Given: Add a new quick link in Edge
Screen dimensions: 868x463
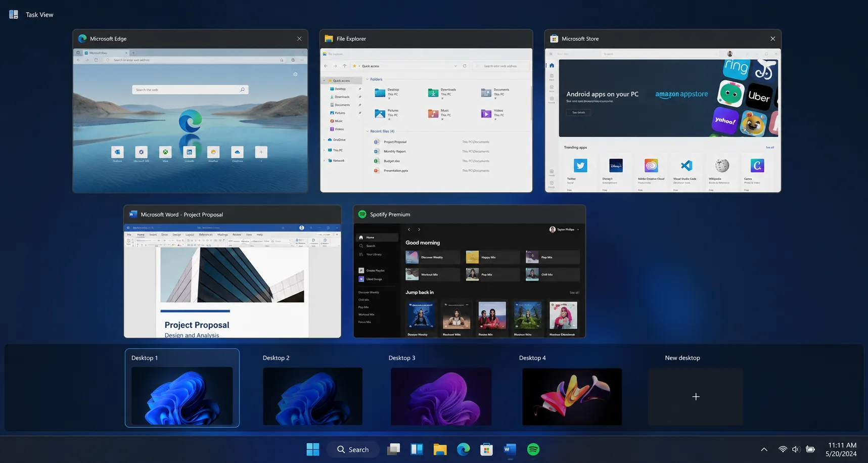Looking at the screenshot, I should coord(261,152).
